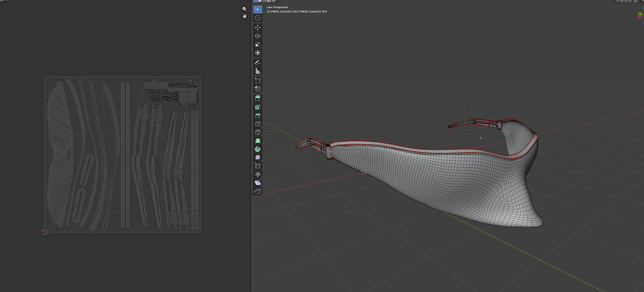Activate the Extrude Region tool
The height and width of the screenshot is (292, 644).
pyautogui.click(x=257, y=98)
